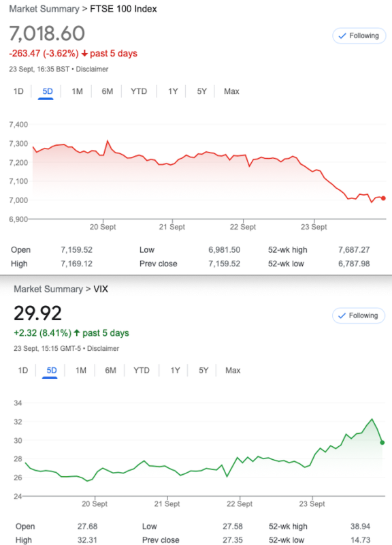This screenshot has width=392, height=545.
Task: Select the 1Y tab on VIX chart
Action: 175,371
